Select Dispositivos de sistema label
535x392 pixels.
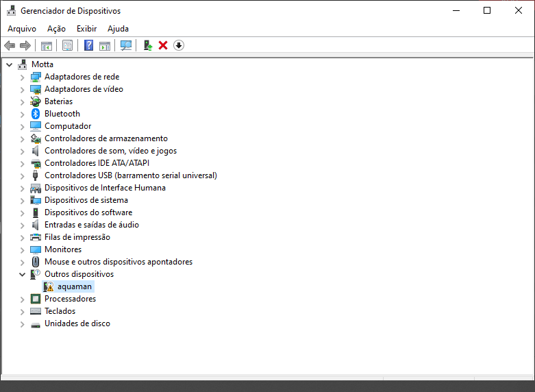pyautogui.click(x=86, y=200)
